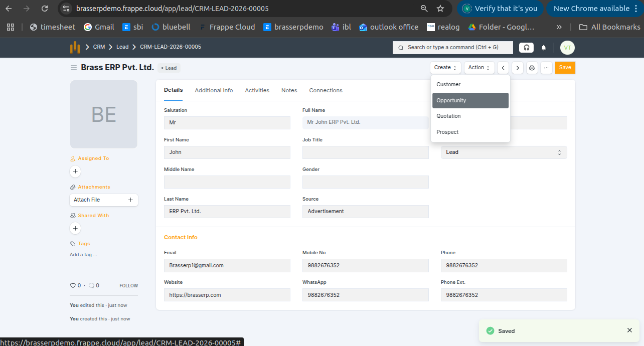Image resolution: width=644 pixels, height=346 pixels.
Task: Click the Email input field
Action: pyautogui.click(x=227, y=265)
